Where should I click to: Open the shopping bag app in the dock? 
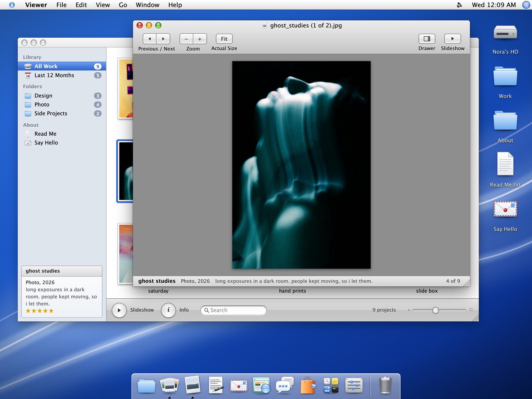point(308,385)
